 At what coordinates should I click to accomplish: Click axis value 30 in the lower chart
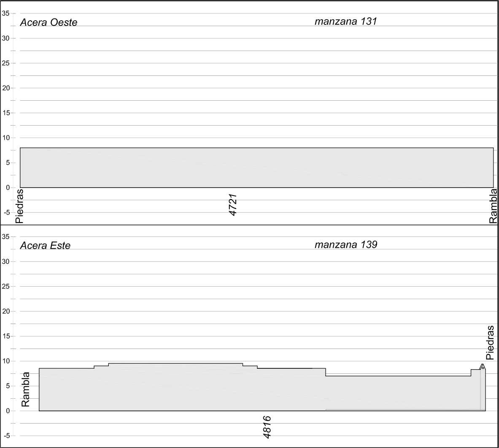pyautogui.click(x=5, y=262)
